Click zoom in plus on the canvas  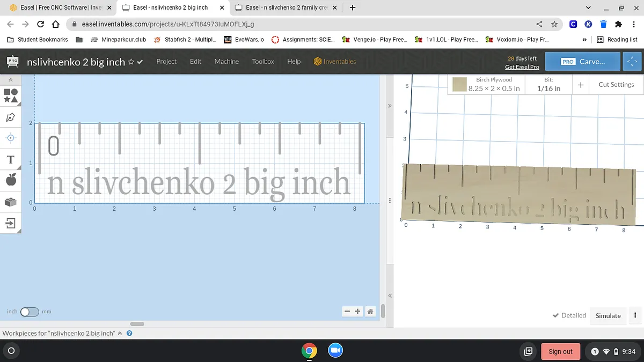(357, 312)
